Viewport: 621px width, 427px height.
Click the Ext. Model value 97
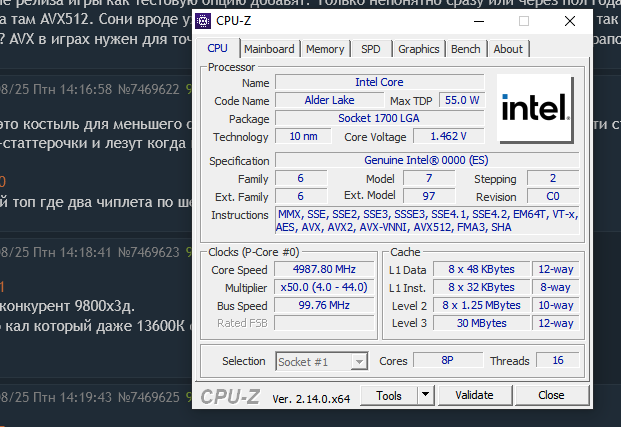point(429,196)
